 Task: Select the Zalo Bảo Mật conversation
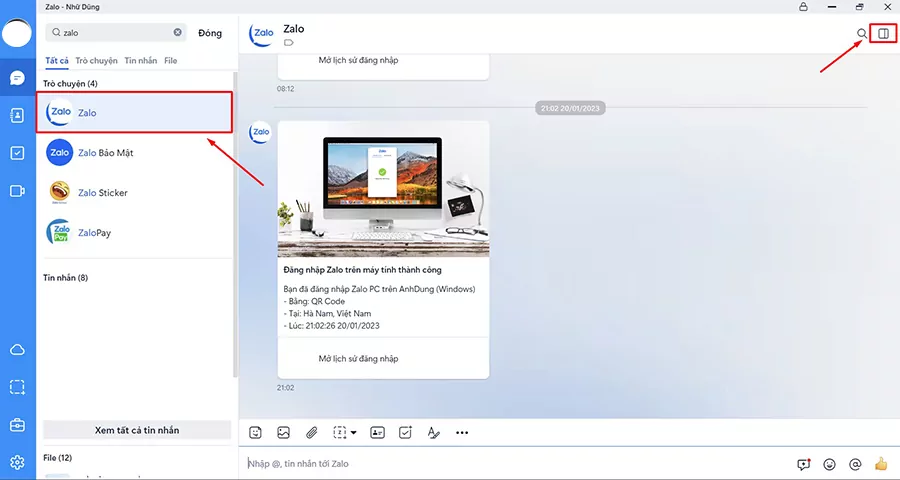(x=134, y=153)
